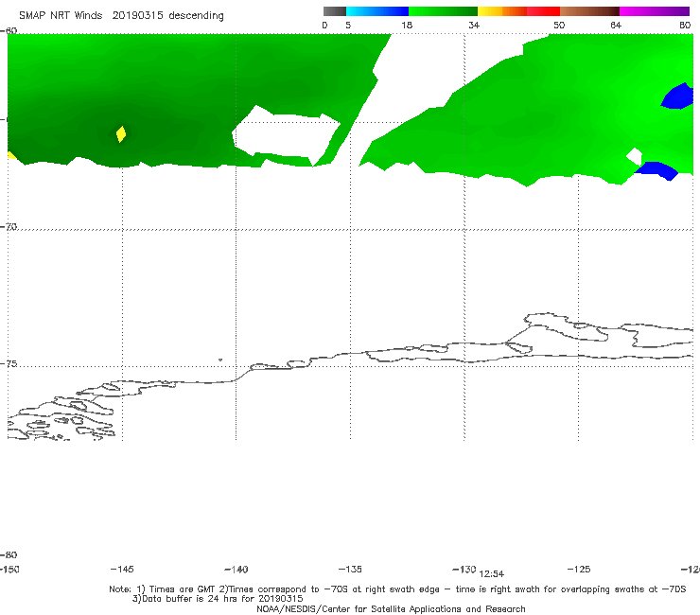Click the small white diamond gap near -122

635,156
